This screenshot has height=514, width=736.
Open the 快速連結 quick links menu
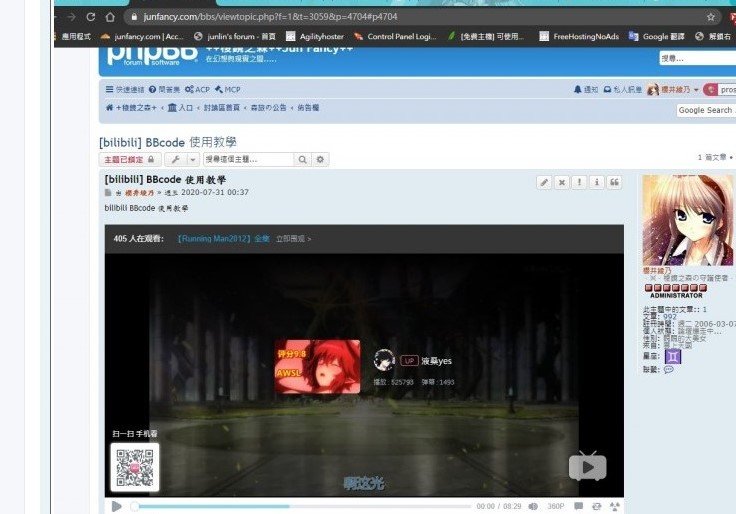coord(125,89)
